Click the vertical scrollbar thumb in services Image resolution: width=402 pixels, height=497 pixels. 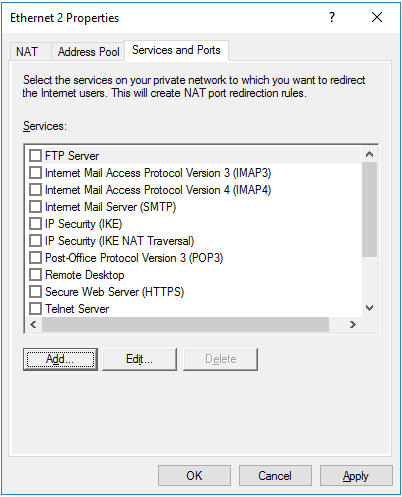tap(369, 209)
